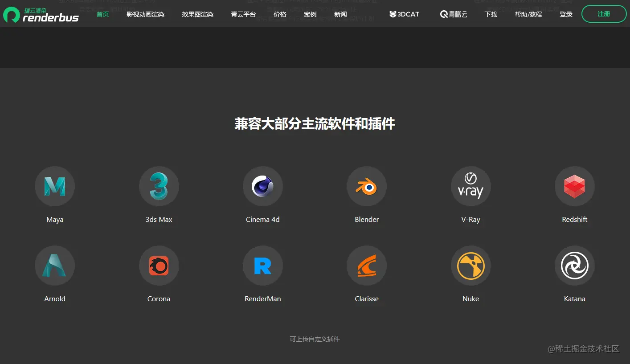Image resolution: width=630 pixels, height=364 pixels.
Task: Open the Arnold renderer icon
Action: tap(55, 266)
